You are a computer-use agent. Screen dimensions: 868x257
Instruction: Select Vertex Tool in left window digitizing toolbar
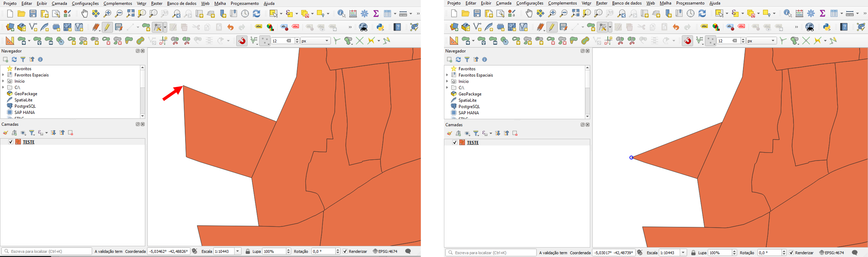[157, 27]
